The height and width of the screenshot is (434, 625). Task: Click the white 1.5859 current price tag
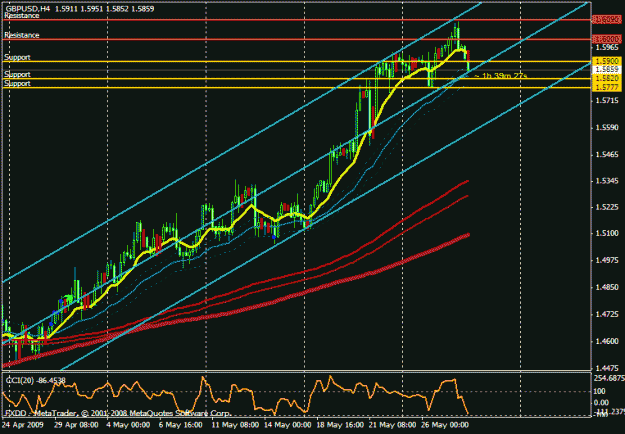click(607, 70)
